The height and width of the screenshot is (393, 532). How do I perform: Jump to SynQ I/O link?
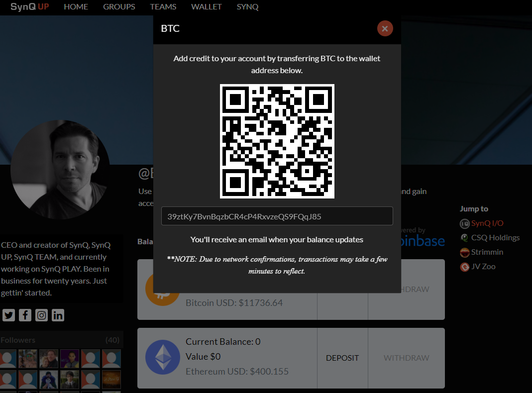click(487, 223)
